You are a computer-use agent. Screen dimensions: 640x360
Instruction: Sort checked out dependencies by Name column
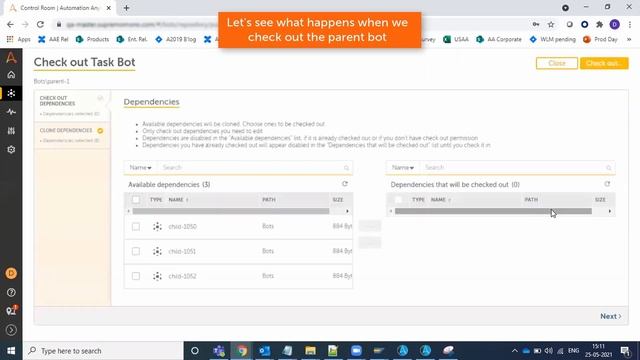(441, 200)
